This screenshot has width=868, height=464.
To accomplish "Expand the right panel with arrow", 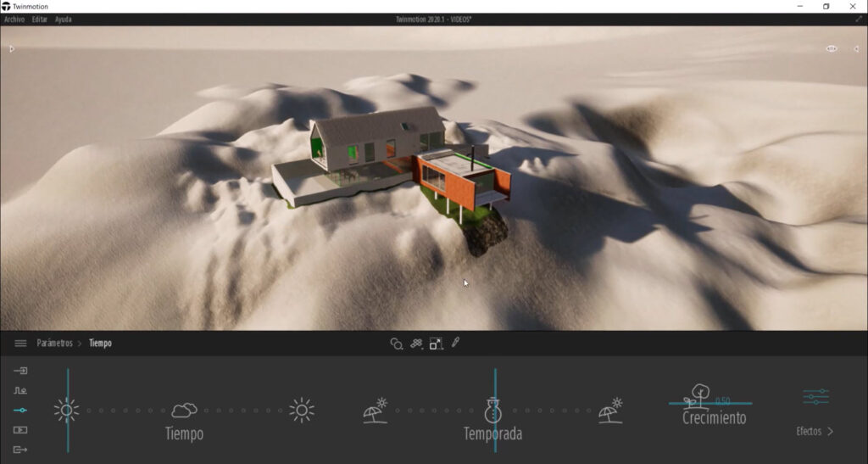I will 855,49.
